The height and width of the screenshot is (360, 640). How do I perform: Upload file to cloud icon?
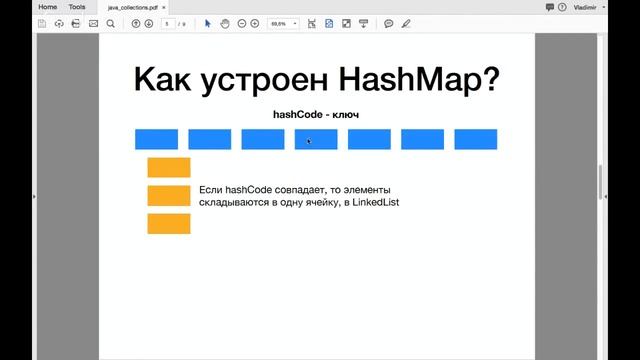(x=59, y=24)
